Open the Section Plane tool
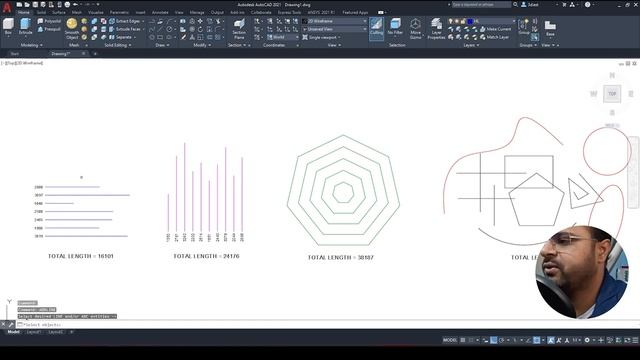Screen dimensions: 640x360 (x=239, y=29)
